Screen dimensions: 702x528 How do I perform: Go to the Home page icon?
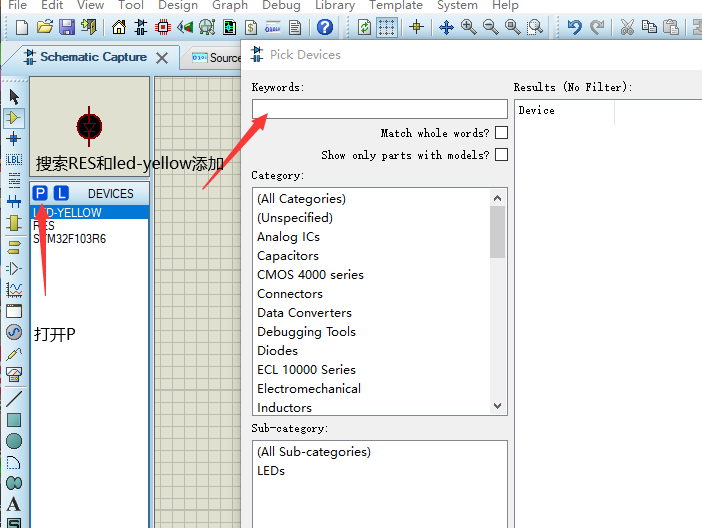[x=119, y=27]
